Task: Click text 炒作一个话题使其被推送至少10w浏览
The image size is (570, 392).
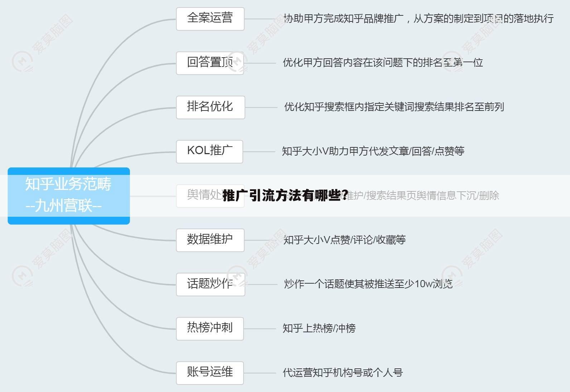Action: tap(368, 284)
